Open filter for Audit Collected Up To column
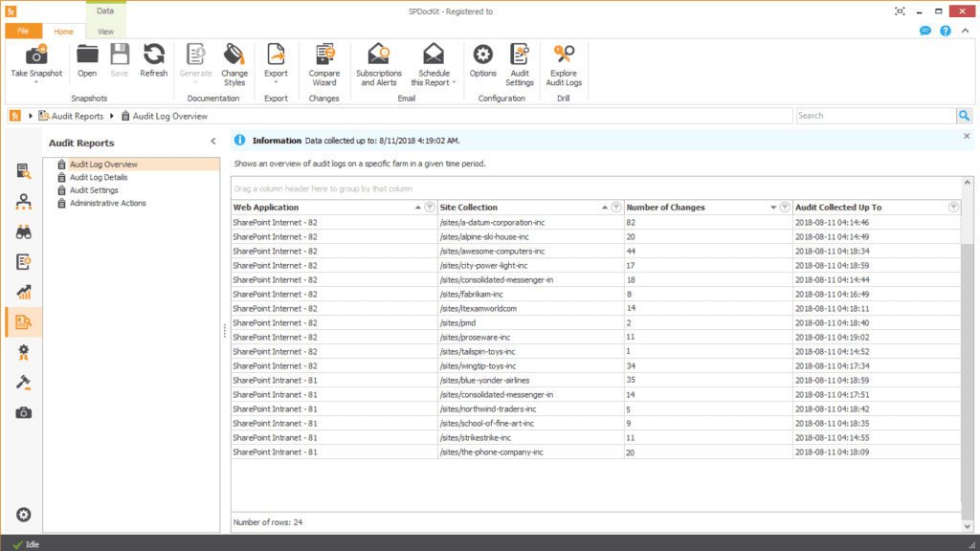The width and height of the screenshot is (980, 551). [954, 207]
